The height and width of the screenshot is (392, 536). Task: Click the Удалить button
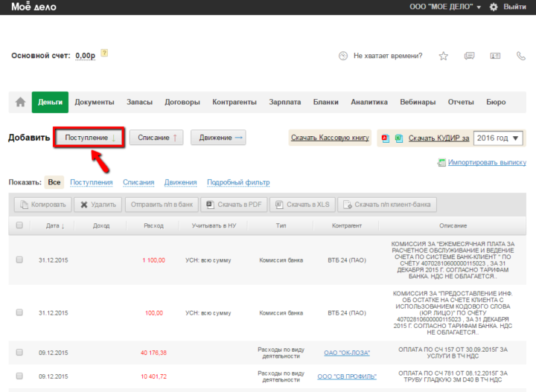coord(98,205)
